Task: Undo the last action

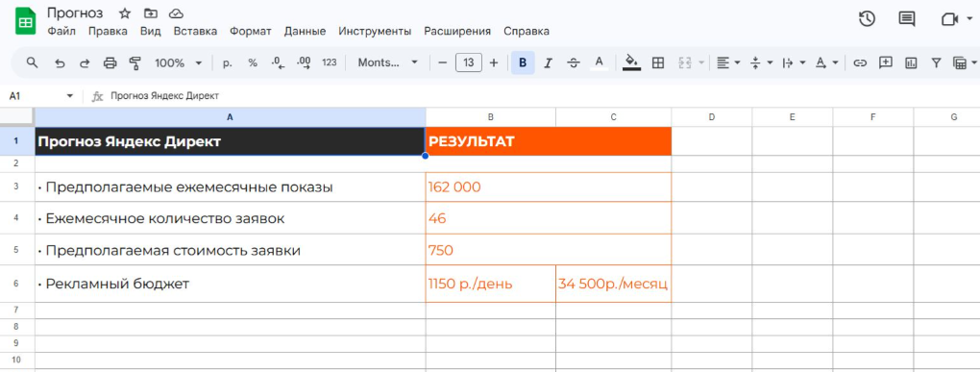Action: coord(60,62)
